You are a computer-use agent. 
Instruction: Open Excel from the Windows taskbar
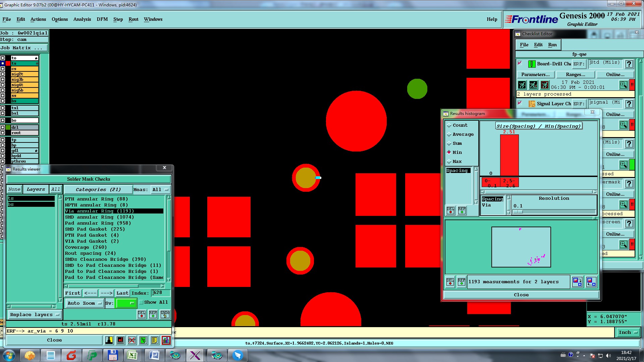pos(132,355)
